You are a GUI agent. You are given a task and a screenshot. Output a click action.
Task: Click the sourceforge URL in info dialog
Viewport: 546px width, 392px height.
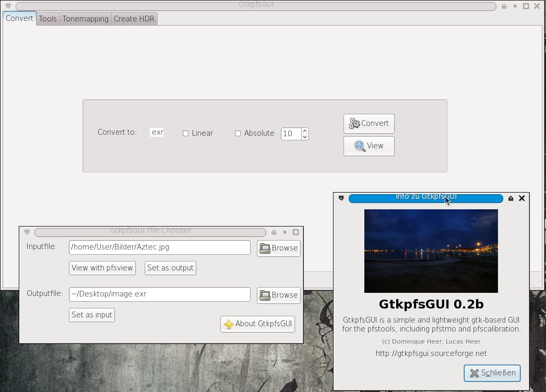click(x=431, y=353)
